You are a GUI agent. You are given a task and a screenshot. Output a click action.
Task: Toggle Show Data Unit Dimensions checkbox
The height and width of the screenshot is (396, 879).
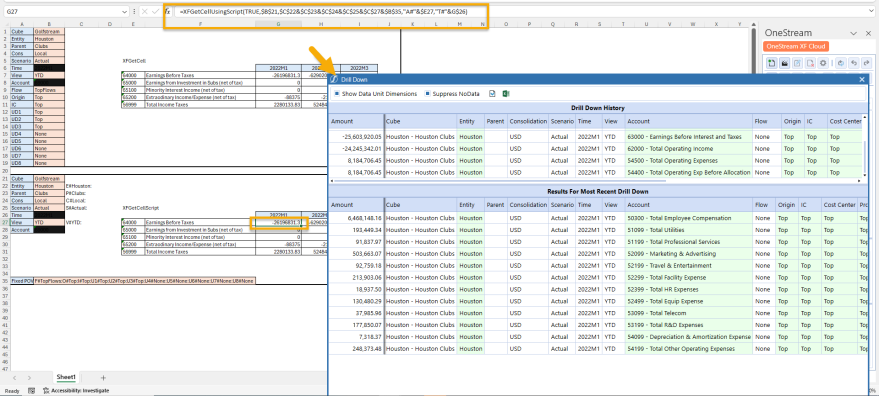pos(336,94)
